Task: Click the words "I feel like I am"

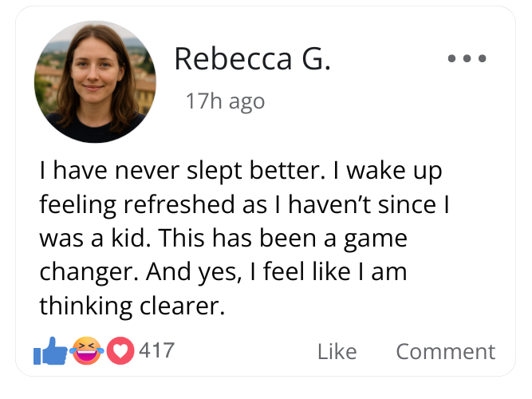Action: (x=328, y=271)
